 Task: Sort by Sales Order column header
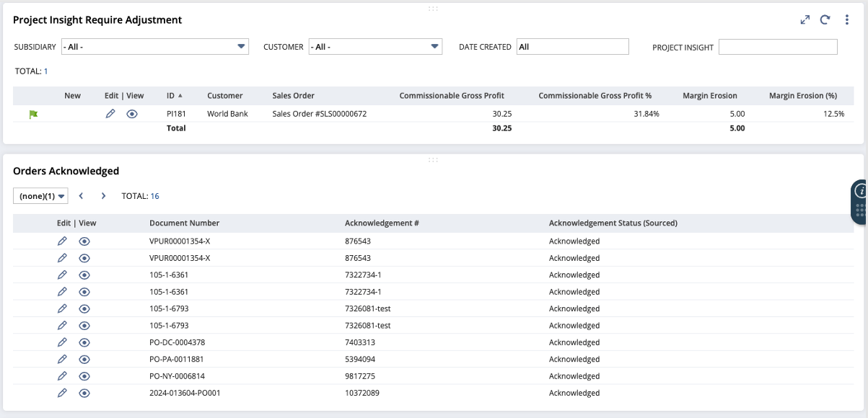point(294,95)
